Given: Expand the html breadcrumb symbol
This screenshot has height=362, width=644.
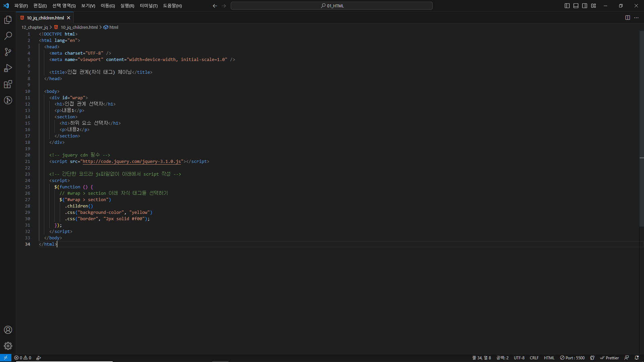Looking at the screenshot, I should tap(114, 27).
